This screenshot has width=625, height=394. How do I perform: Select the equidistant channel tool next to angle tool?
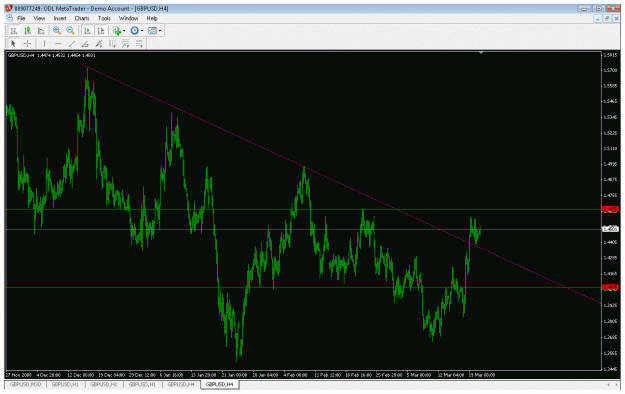99,43
